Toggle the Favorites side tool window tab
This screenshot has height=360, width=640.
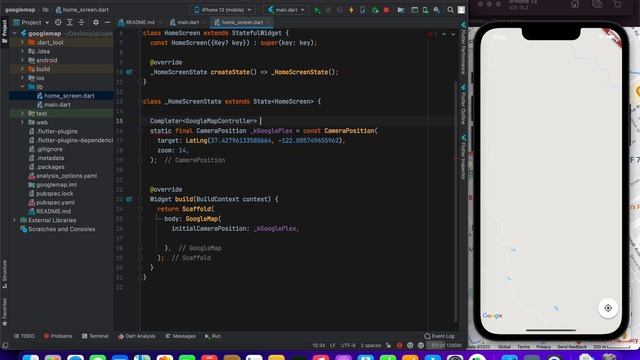point(4,312)
